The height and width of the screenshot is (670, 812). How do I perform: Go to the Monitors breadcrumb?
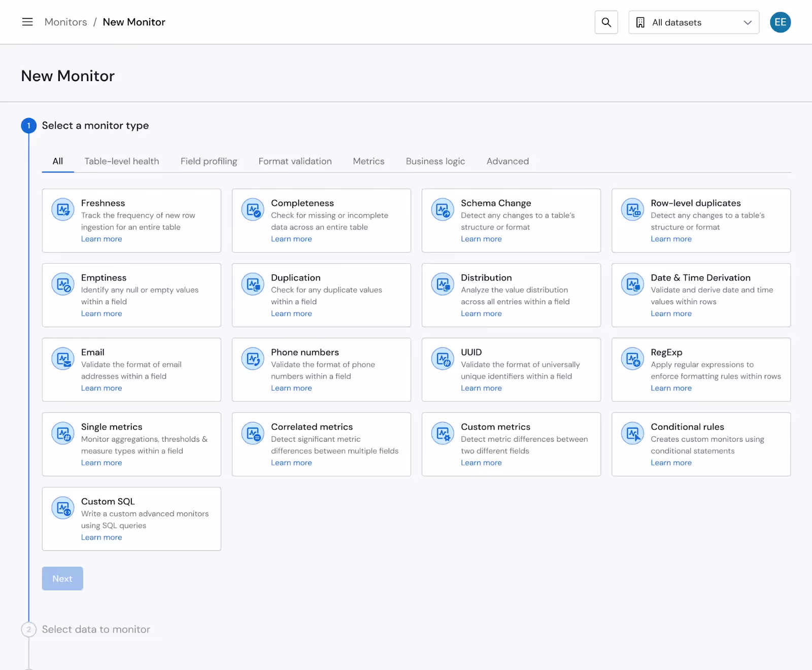click(66, 22)
